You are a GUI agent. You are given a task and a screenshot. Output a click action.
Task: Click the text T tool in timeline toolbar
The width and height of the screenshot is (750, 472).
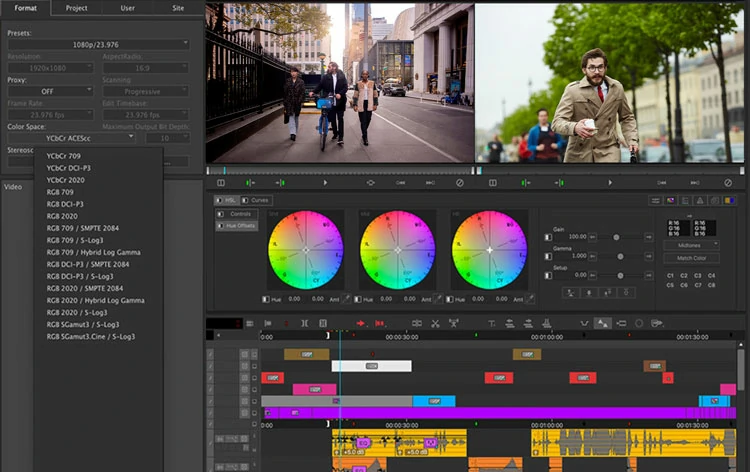tap(491, 323)
